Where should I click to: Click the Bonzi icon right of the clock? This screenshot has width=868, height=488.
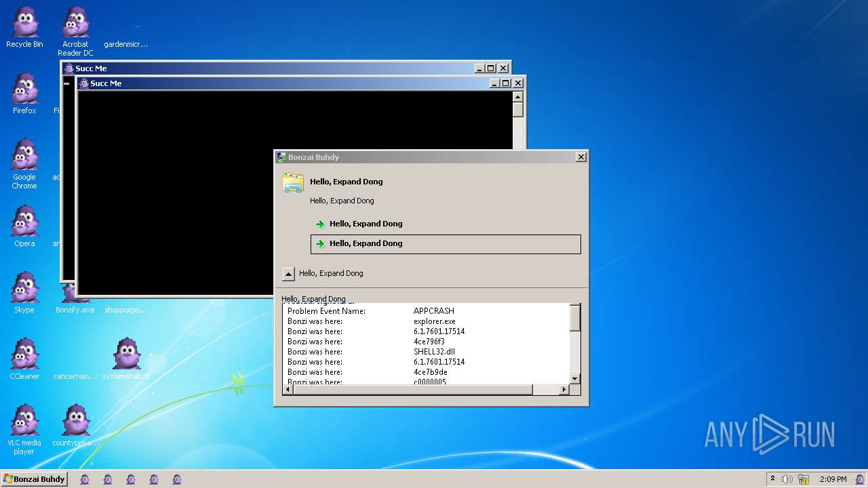click(860, 479)
